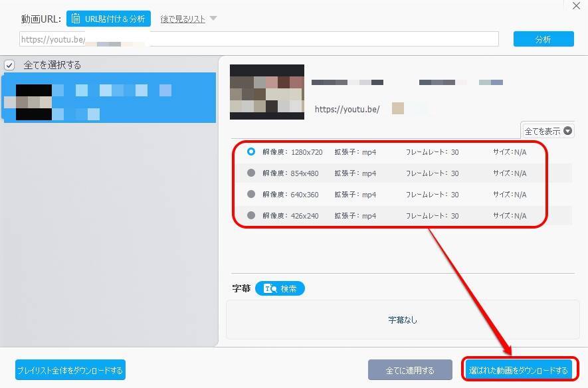
Task: Click the https://youtu.be/ video link text
Action: coord(347,110)
